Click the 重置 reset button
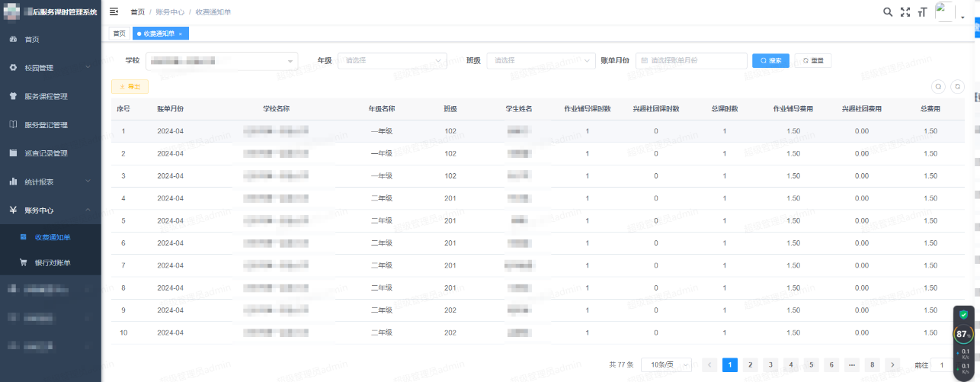The height and width of the screenshot is (382, 980). pos(812,60)
